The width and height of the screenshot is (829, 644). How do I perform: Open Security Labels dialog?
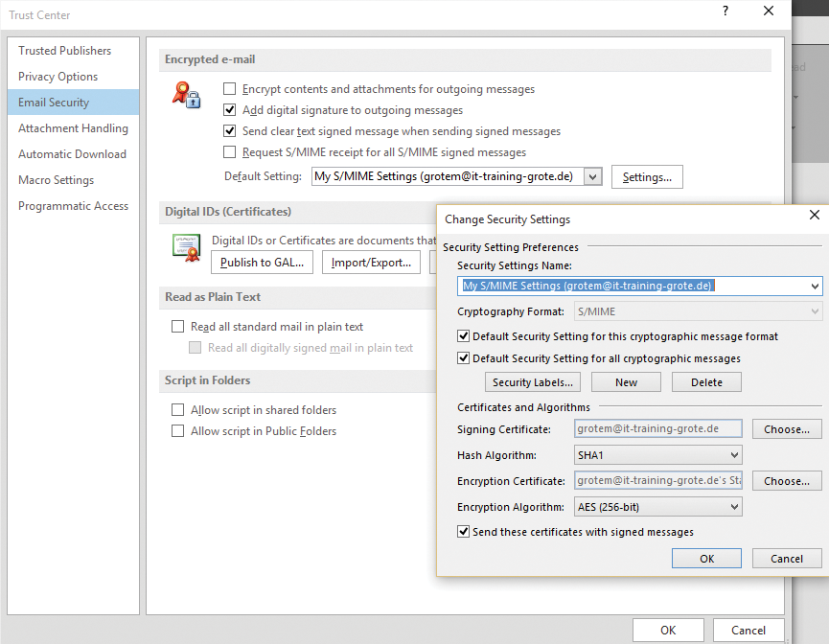click(533, 381)
